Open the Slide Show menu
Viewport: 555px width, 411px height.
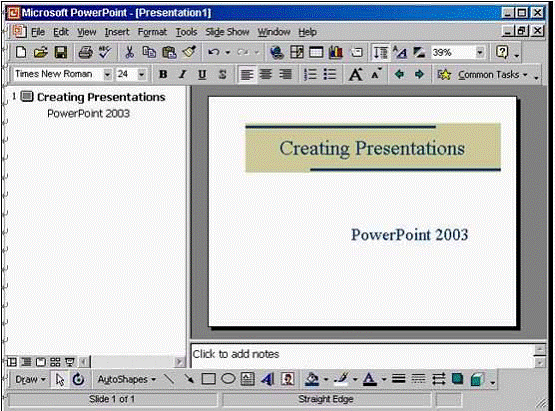[x=227, y=32]
